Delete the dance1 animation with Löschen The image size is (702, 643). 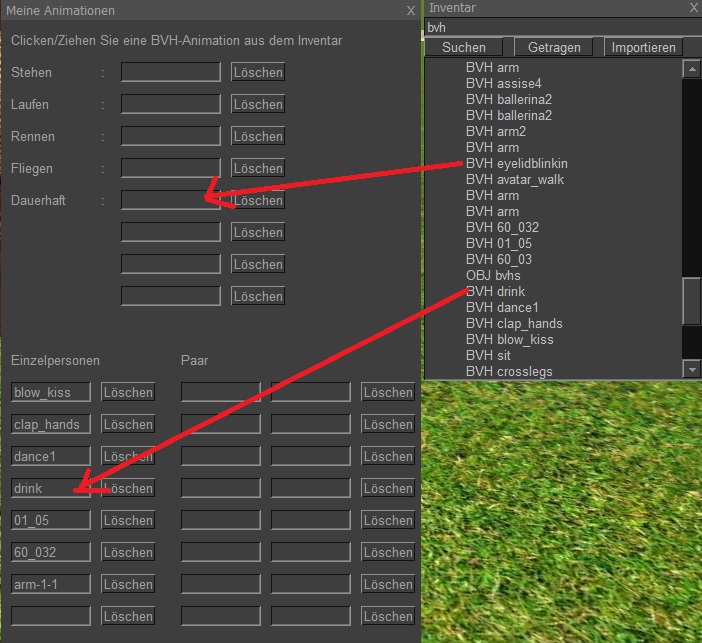[128, 456]
